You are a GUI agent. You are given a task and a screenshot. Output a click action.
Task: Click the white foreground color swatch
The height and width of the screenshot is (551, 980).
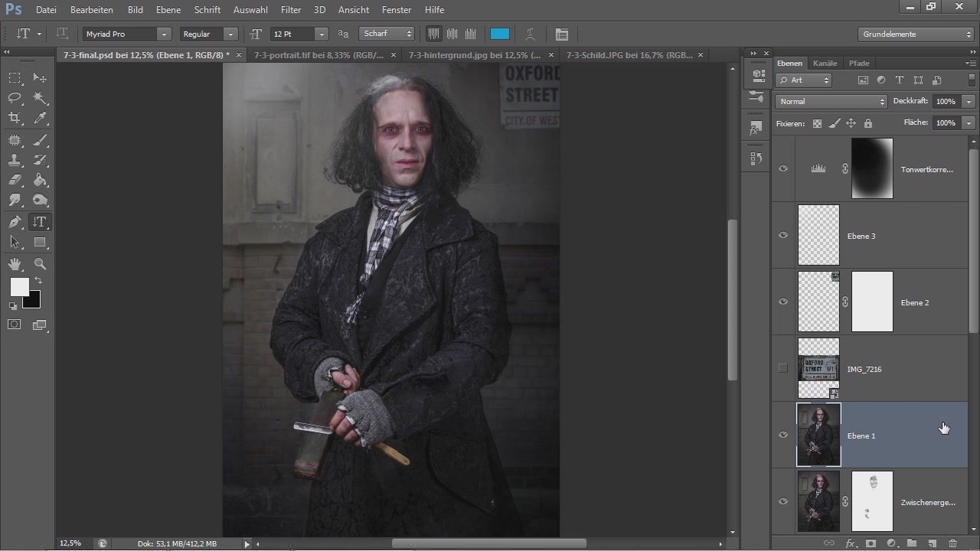point(19,287)
